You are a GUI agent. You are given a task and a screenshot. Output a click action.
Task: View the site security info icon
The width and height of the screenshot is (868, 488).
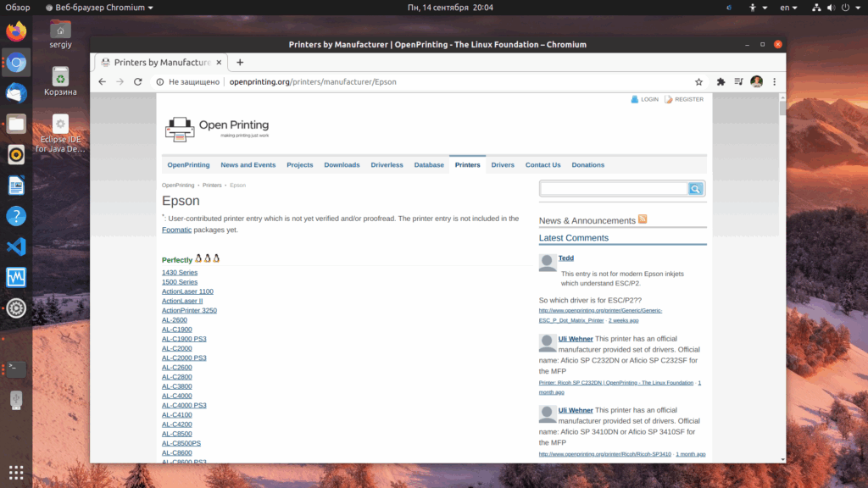tap(160, 82)
